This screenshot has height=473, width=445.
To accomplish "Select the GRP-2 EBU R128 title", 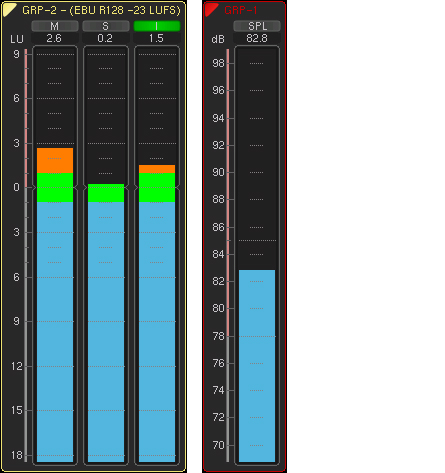I will point(101,10).
